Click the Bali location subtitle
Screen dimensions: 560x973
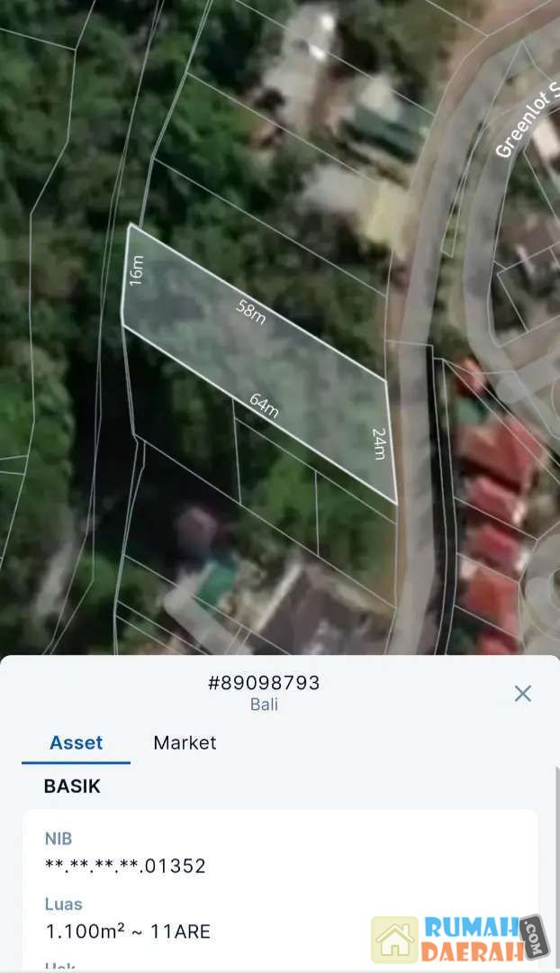pyautogui.click(x=264, y=705)
